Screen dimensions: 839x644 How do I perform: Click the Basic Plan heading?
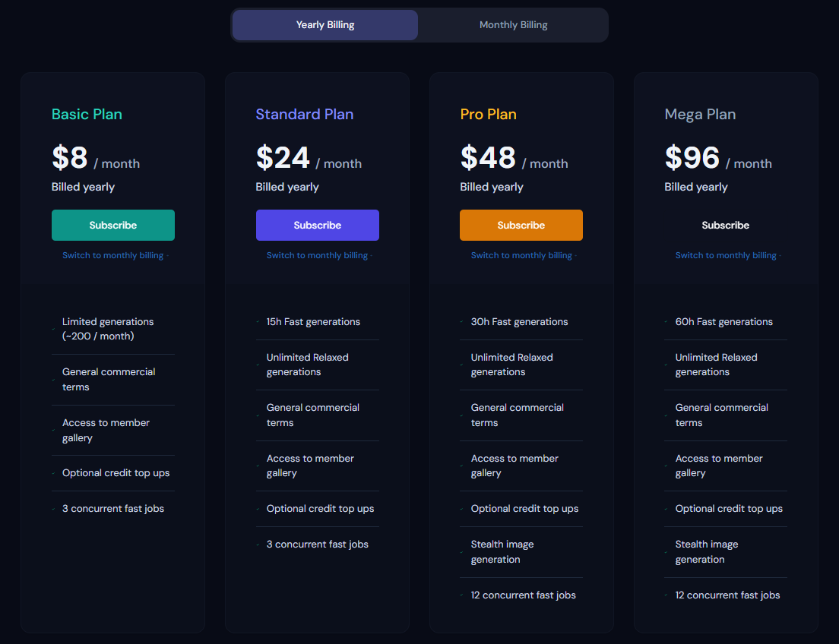click(87, 115)
